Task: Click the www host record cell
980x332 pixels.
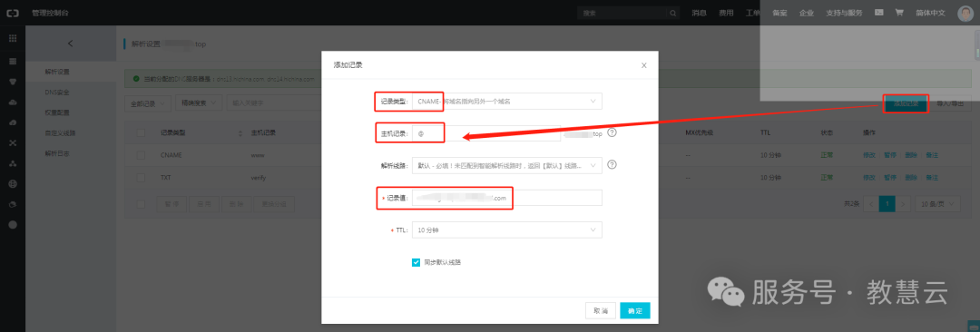Action: coord(258,154)
